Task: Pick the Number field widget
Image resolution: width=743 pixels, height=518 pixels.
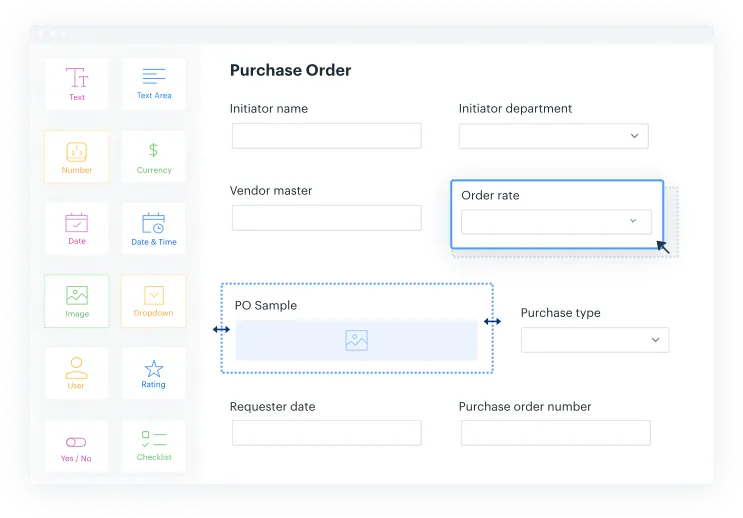Action: pyautogui.click(x=77, y=157)
